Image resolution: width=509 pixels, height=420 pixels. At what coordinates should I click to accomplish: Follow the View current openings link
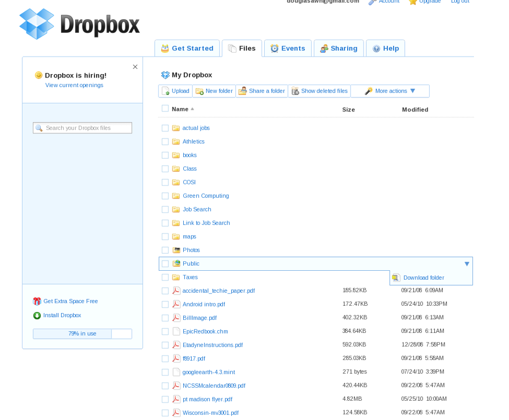point(74,85)
